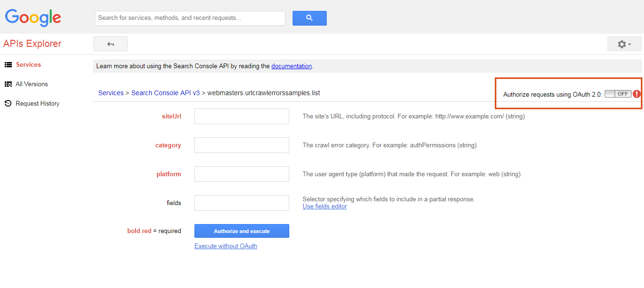The image size is (644, 288).
Task: Click the Google logo
Action: point(33,18)
